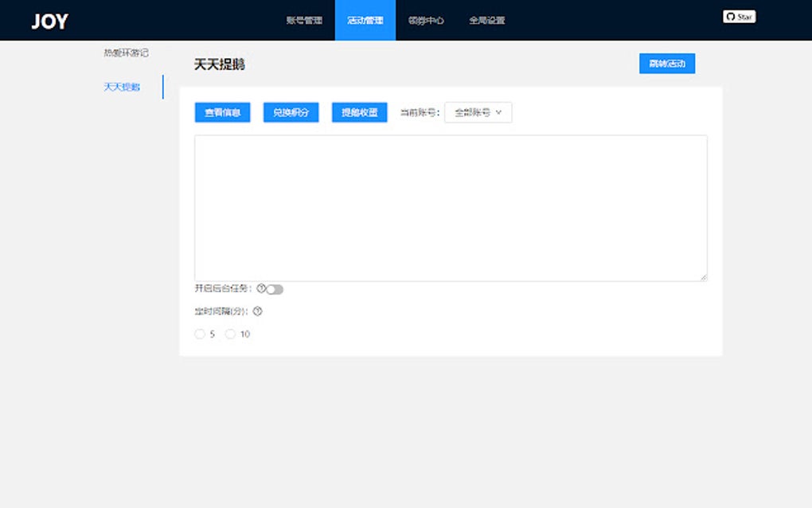This screenshot has width=812, height=508.
Task: Click the 提鹅收蛋 button
Action: (358, 112)
